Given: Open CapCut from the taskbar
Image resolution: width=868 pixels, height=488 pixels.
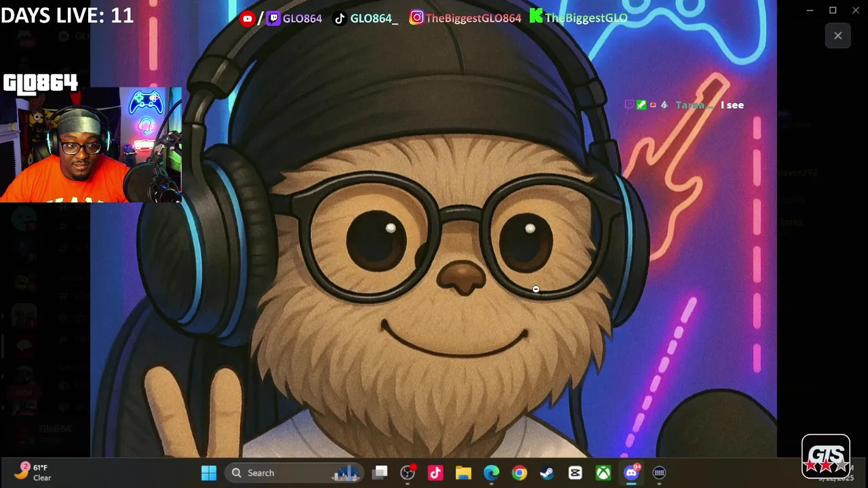Looking at the screenshot, I should tap(575, 472).
